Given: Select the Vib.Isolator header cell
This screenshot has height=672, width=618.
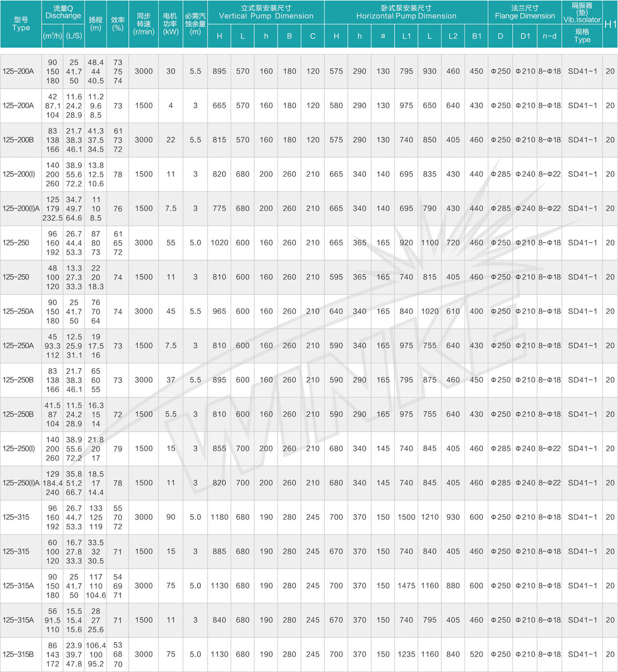Looking at the screenshot, I should click(582, 12).
